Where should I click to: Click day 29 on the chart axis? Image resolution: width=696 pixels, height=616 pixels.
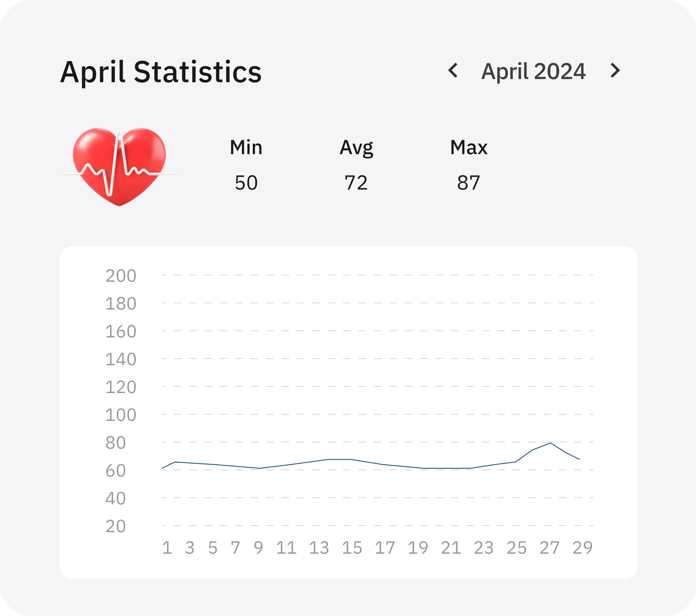tap(582, 548)
